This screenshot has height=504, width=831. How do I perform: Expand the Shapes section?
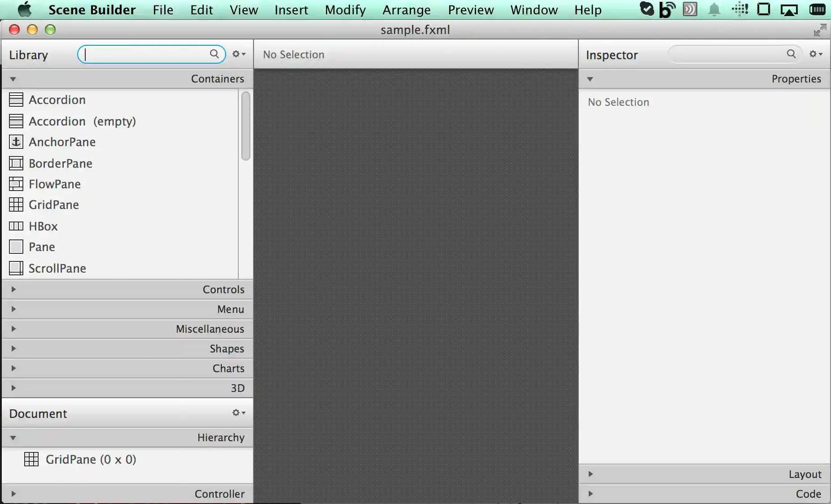coord(13,348)
